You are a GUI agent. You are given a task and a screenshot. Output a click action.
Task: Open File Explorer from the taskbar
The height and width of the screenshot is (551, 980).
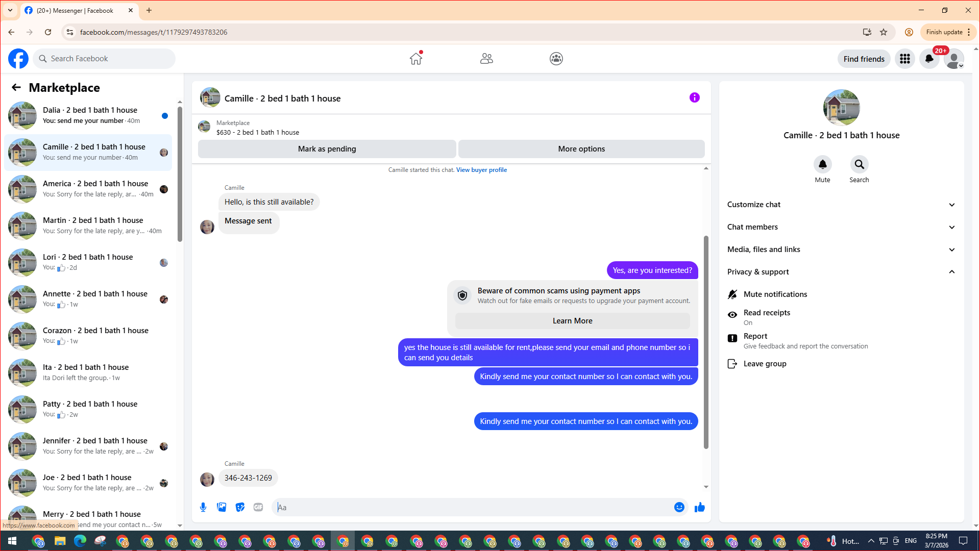point(60,541)
